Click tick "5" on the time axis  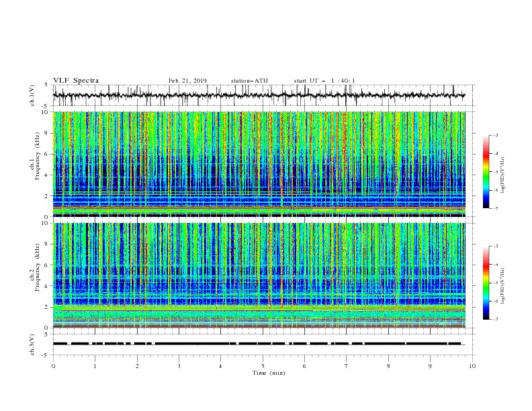pos(263,366)
